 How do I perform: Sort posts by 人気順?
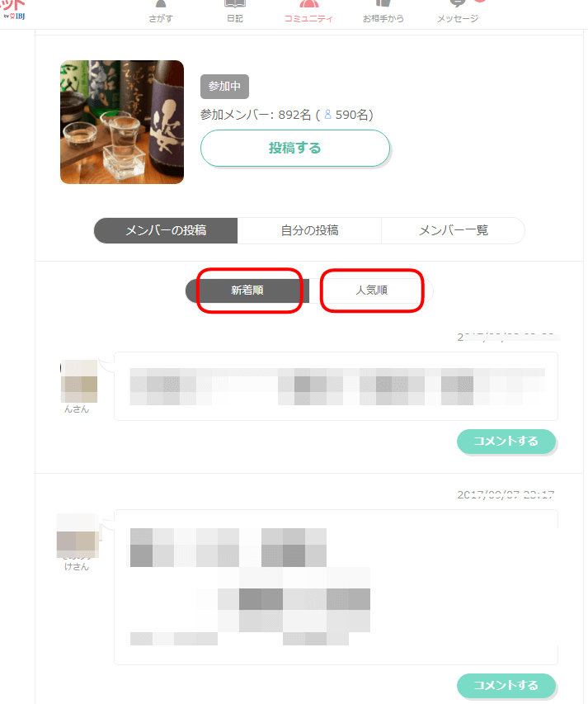pos(371,291)
